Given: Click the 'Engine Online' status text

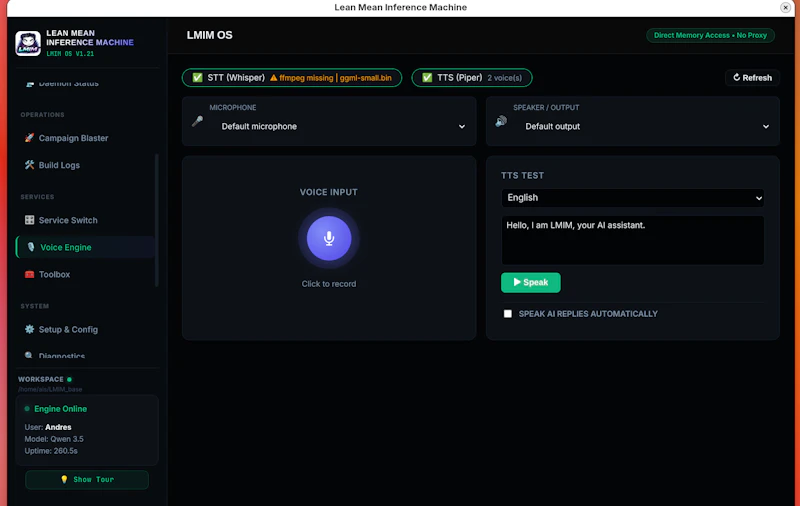Looking at the screenshot, I should (60, 409).
